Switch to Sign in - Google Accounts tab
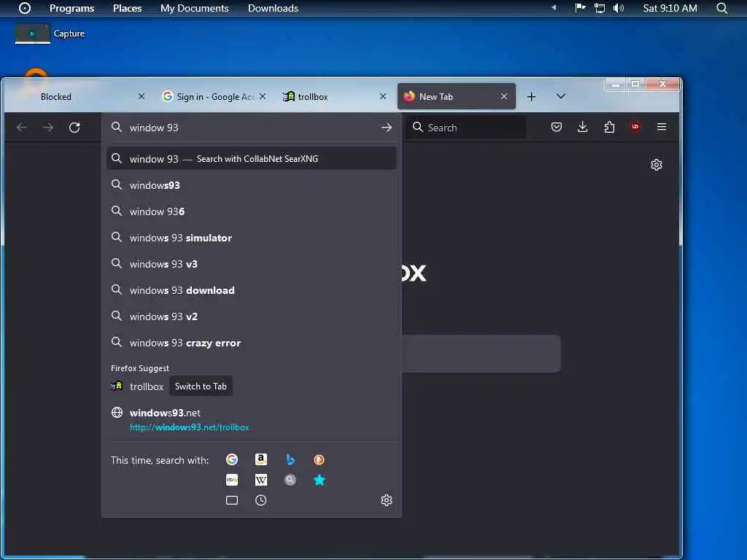This screenshot has width=747, height=560. click(214, 97)
